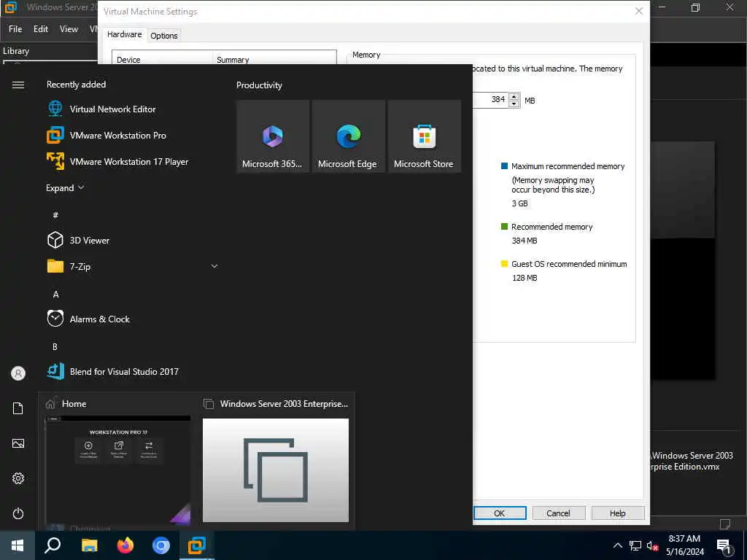Open the Microsoft Edge tile

click(x=348, y=136)
